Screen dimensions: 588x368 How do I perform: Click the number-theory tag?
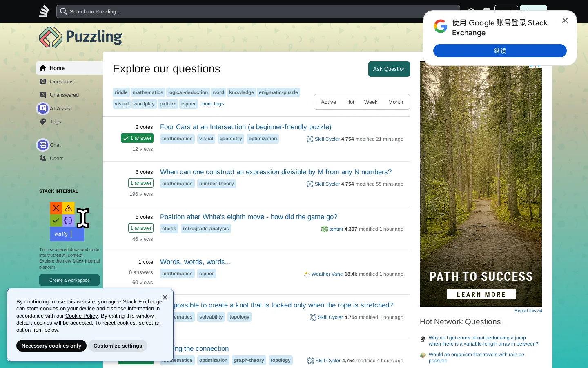[216, 184]
